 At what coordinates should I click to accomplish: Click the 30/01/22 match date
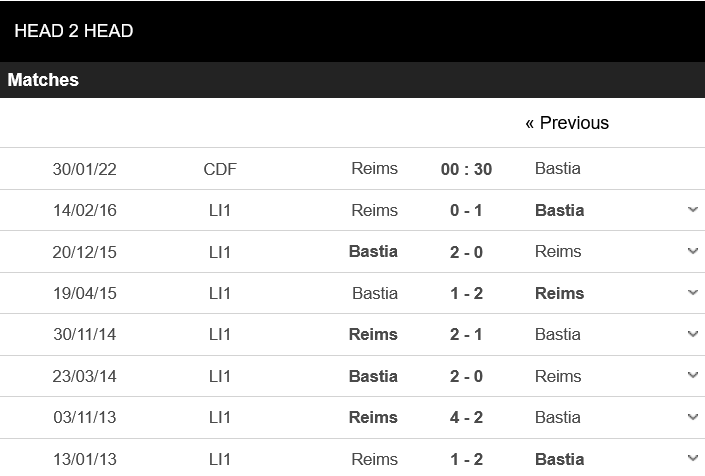85,169
